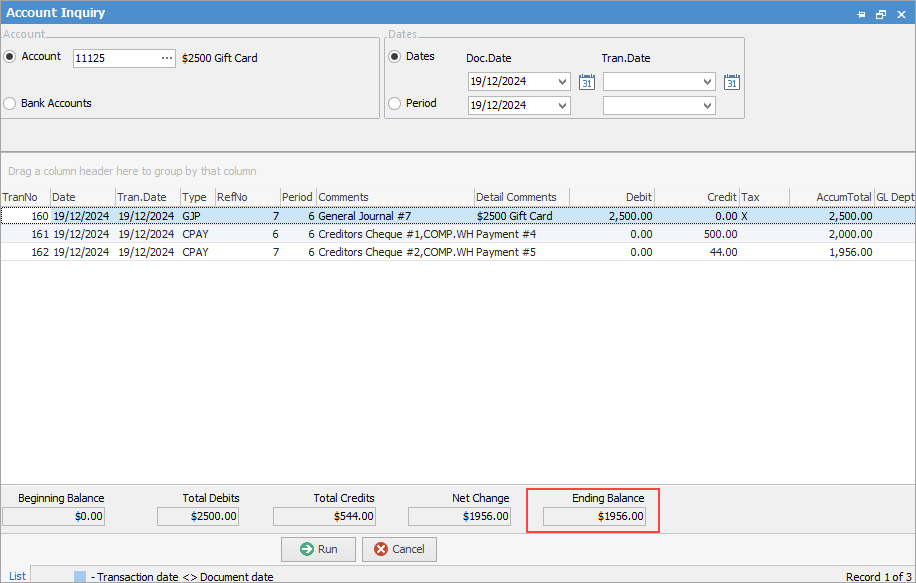Click the blue transaction date legend swatch

point(80,576)
